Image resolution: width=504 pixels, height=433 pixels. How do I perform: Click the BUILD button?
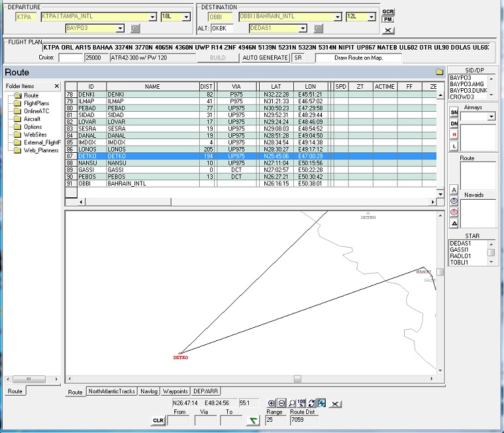click(x=217, y=58)
